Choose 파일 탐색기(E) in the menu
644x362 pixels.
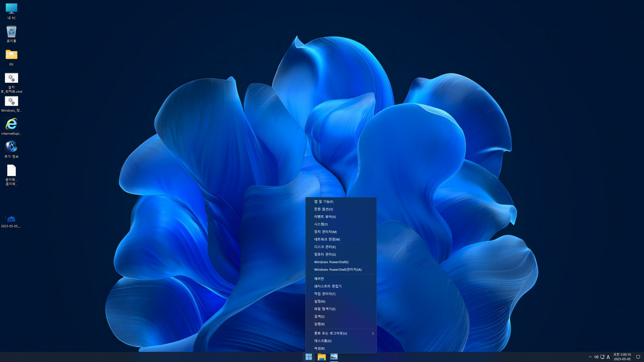[341, 309]
